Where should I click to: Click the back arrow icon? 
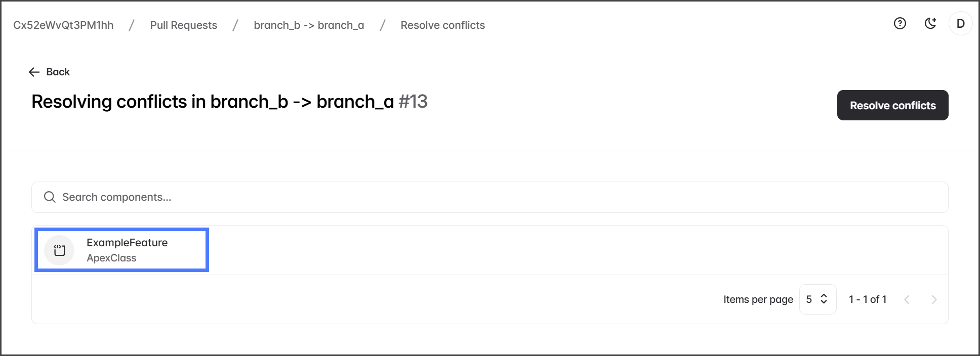click(34, 72)
